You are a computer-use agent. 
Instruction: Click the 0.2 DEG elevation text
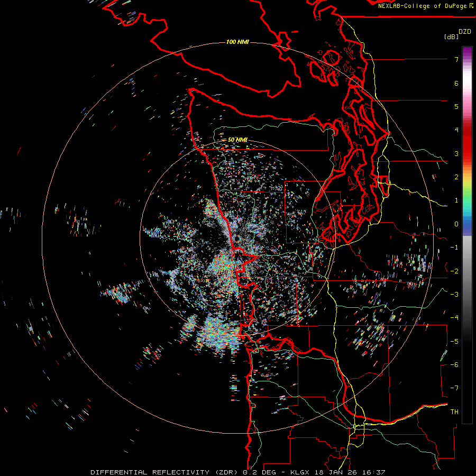260,472
